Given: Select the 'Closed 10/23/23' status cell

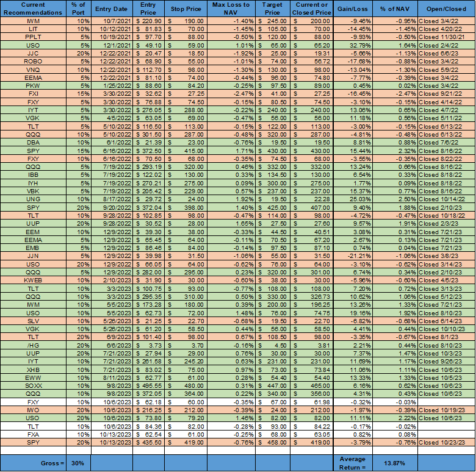Looking at the screenshot, I should coord(447,442).
